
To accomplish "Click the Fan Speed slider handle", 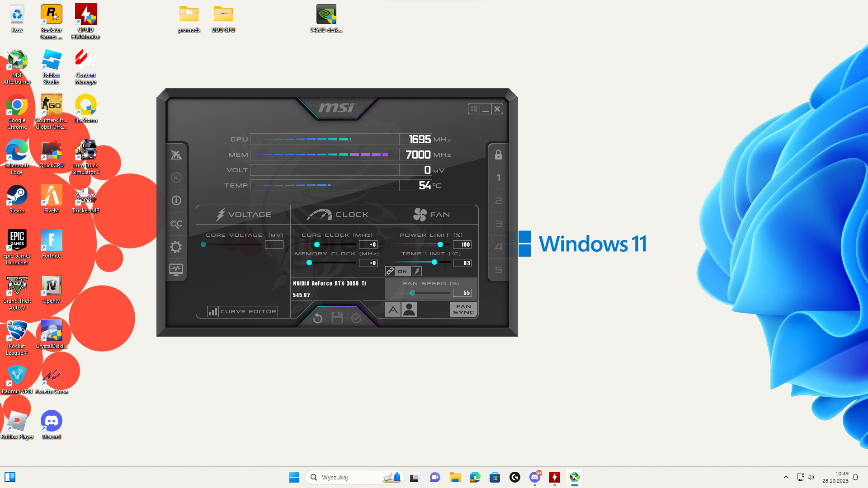I will (x=412, y=293).
